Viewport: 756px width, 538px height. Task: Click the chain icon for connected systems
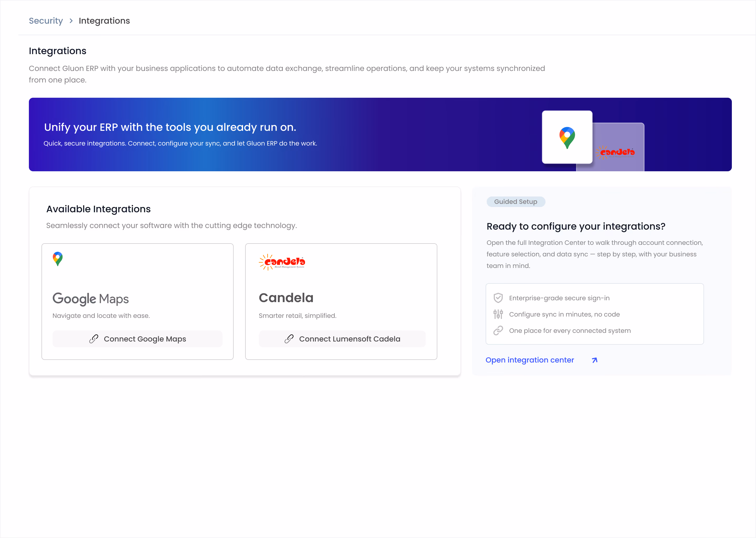498,330
